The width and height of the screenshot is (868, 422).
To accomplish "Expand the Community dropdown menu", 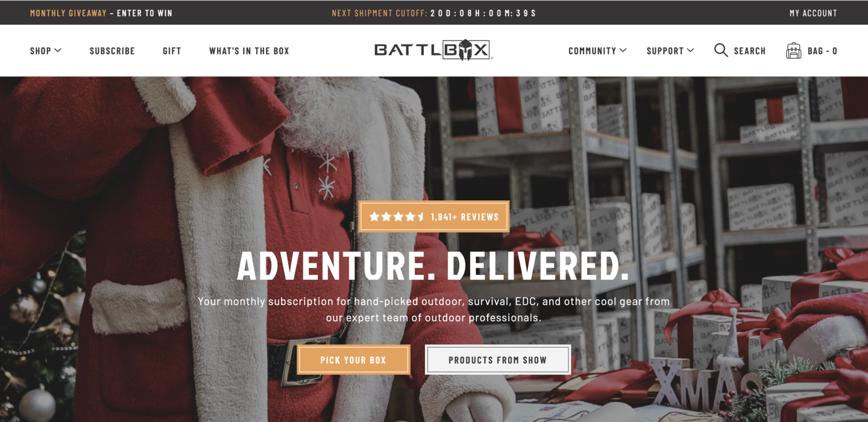I will pyautogui.click(x=597, y=51).
